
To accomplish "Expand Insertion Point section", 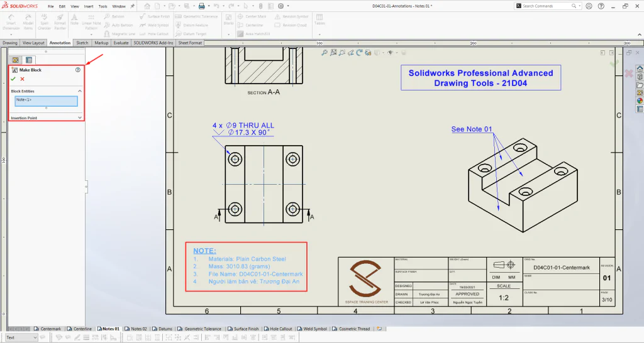I will (80, 117).
